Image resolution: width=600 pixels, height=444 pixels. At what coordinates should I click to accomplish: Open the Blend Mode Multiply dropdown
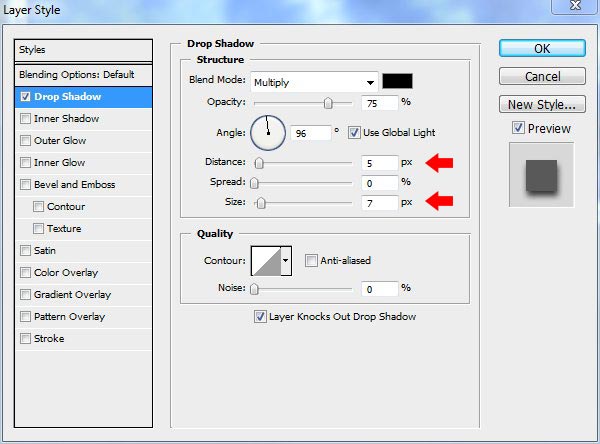(314, 82)
